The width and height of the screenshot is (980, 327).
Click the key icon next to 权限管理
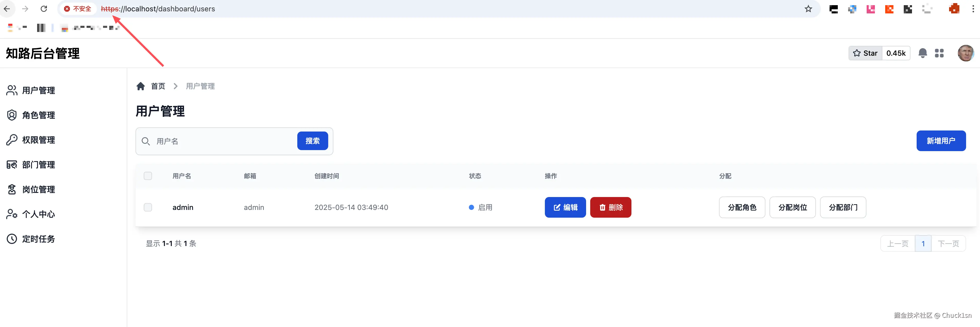11,140
